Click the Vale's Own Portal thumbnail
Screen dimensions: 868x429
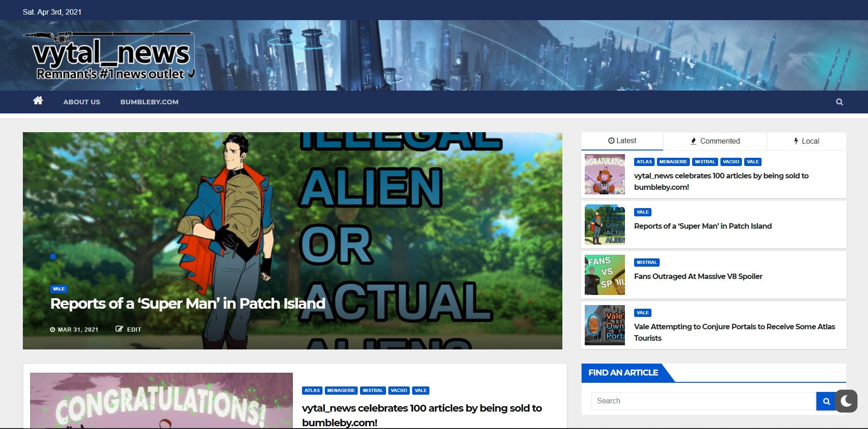click(x=604, y=325)
